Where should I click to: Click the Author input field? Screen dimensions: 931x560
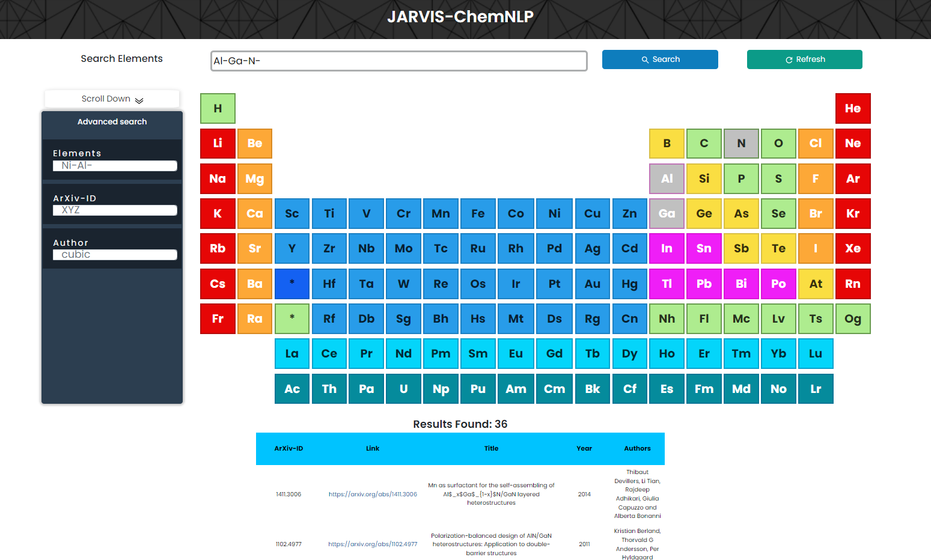pyautogui.click(x=115, y=255)
